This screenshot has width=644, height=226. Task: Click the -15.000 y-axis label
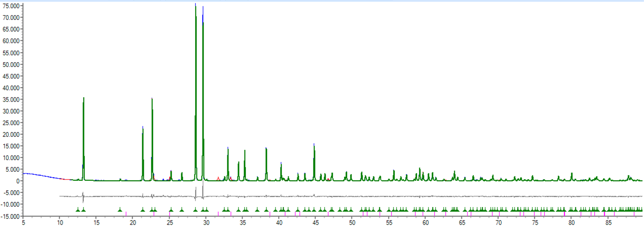(x=11, y=216)
